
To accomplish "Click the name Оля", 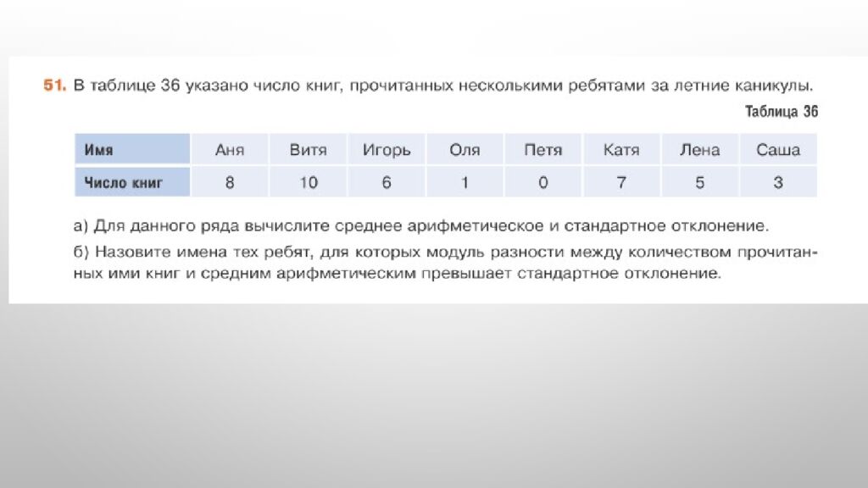I will (465, 148).
